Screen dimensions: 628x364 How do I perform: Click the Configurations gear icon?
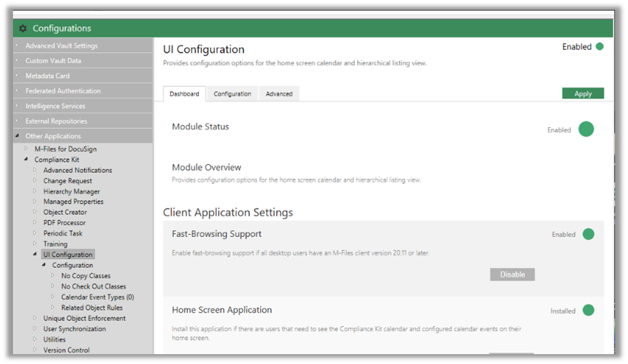(23, 28)
